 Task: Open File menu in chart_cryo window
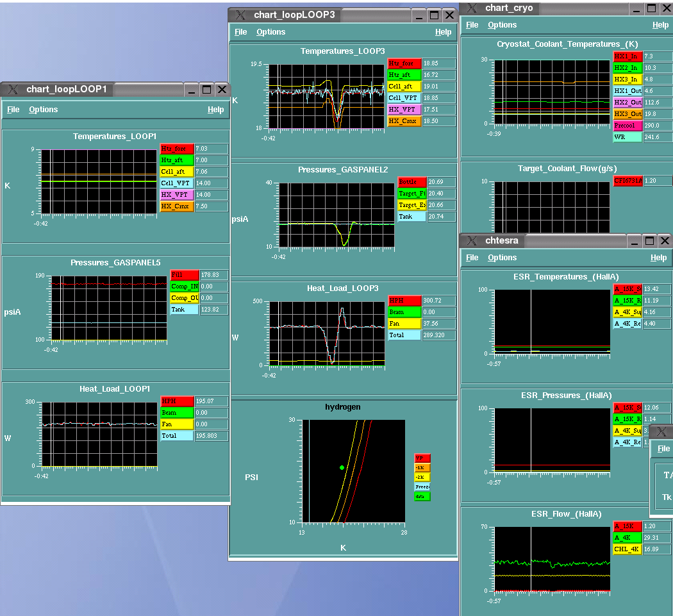[x=472, y=25]
